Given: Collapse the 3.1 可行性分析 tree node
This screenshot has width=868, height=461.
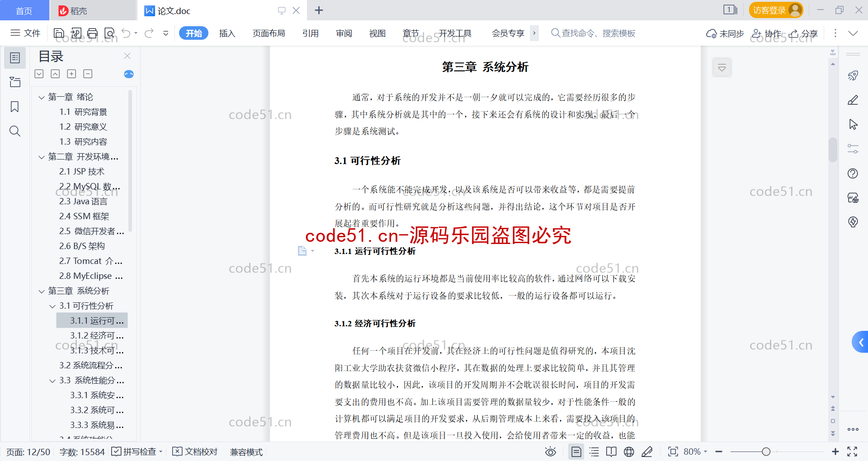Looking at the screenshot, I should (x=52, y=306).
